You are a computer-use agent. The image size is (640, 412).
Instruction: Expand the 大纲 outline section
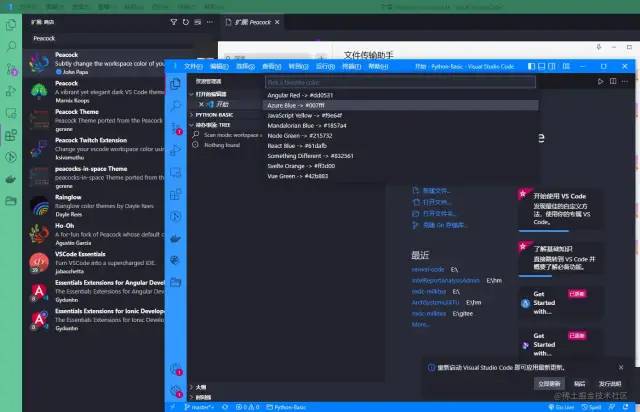(x=200, y=387)
